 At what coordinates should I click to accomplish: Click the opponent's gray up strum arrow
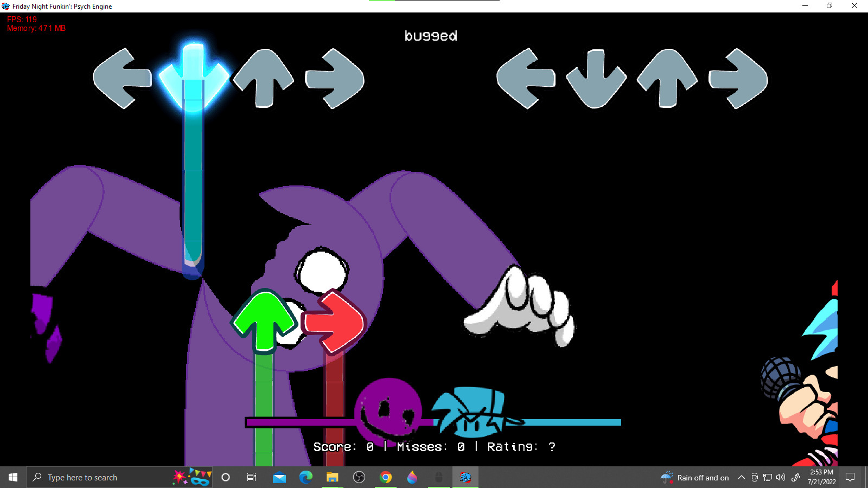[x=263, y=79]
